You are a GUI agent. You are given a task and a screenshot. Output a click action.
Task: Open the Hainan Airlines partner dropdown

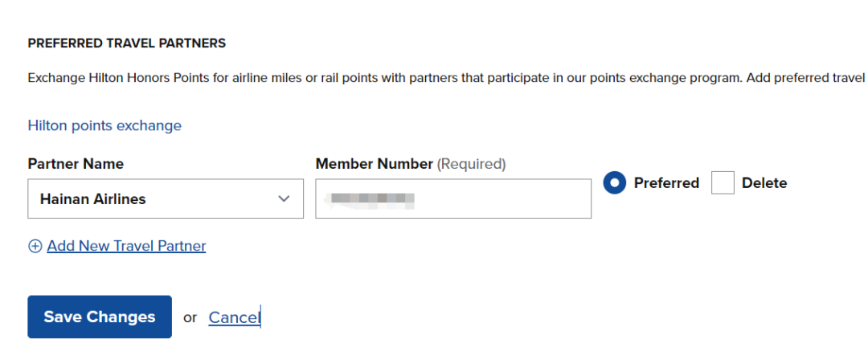click(166, 198)
